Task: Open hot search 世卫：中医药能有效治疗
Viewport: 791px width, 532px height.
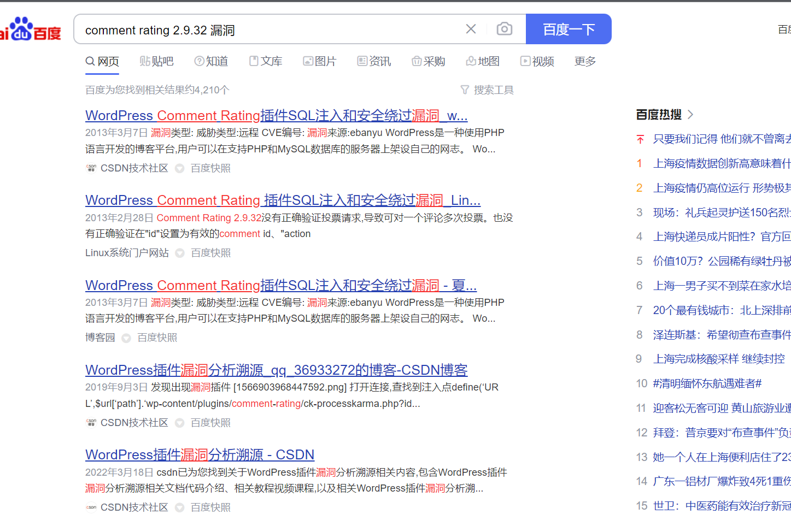Action: click(722, 506)
